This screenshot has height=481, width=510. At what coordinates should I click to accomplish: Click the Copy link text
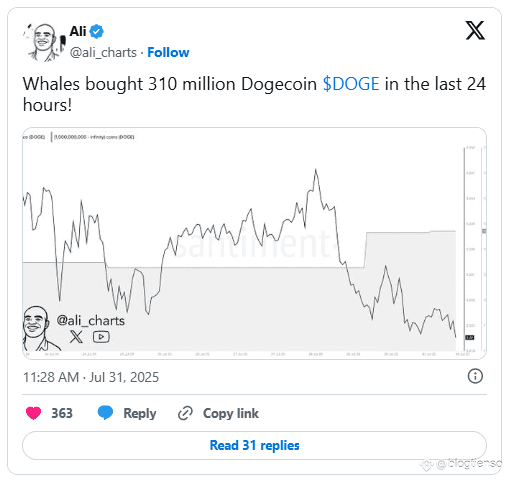point(231,413)
